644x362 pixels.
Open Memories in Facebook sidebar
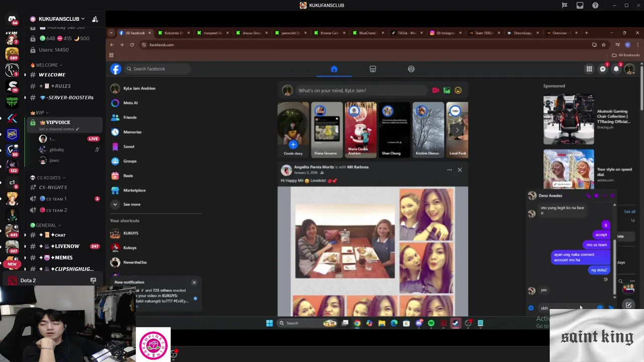[132, 132]
